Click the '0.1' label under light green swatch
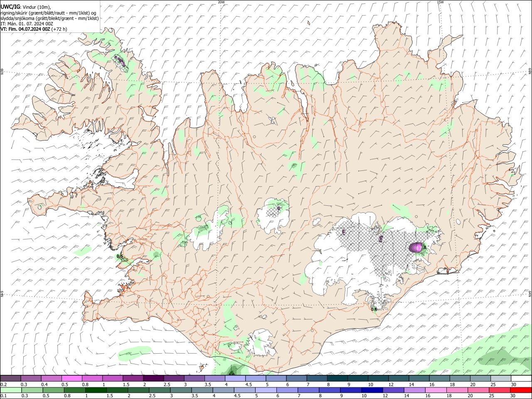This screenshot has width=532, height=399. (x=4, y=396)
